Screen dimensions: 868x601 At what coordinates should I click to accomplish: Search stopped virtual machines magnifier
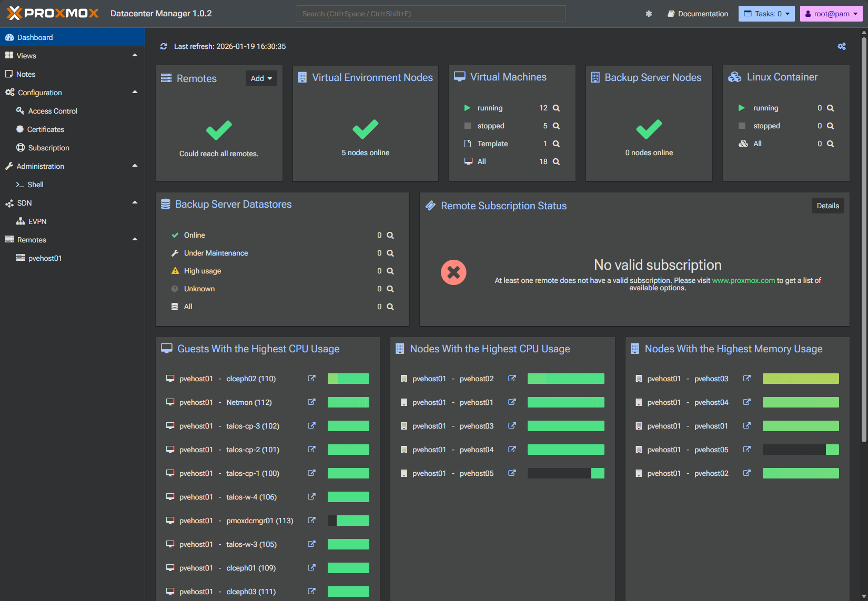coord(556,126)
